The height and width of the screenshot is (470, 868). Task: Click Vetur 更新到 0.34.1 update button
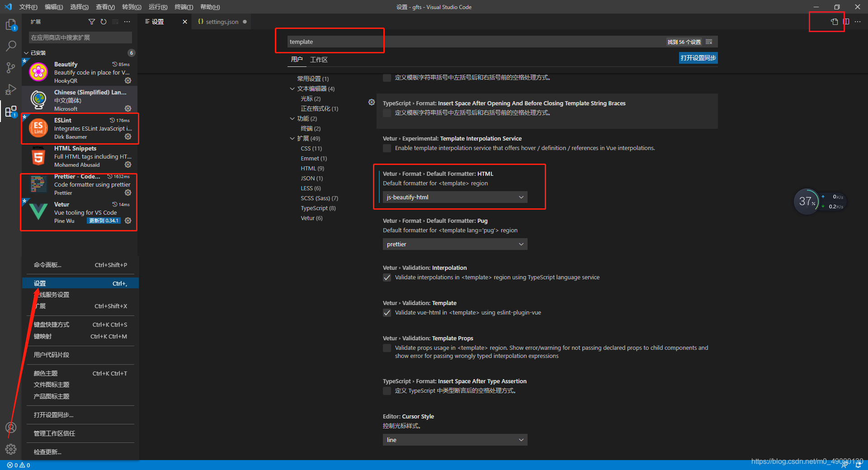pyautogui.click(x=104, y=221)
